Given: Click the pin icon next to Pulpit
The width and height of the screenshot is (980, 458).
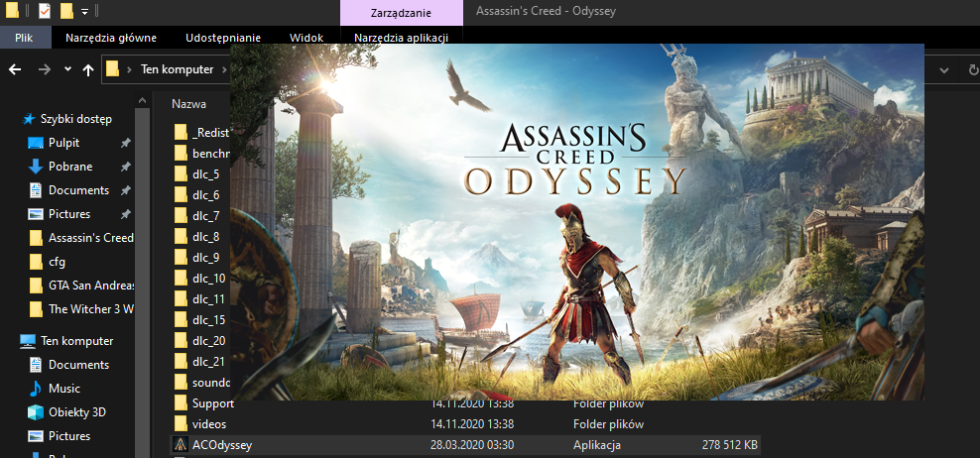Looking at the screenshot, I should [126, 143].
